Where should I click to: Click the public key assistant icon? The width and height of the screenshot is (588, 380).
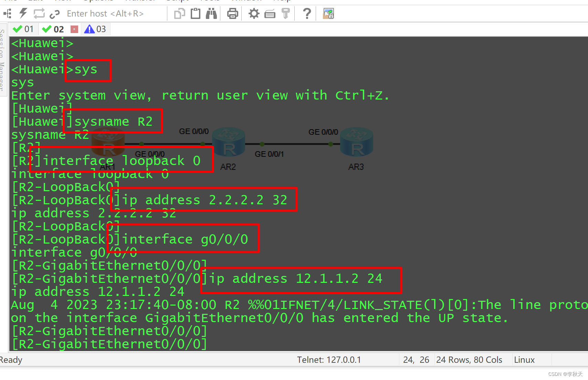[286, 14]
